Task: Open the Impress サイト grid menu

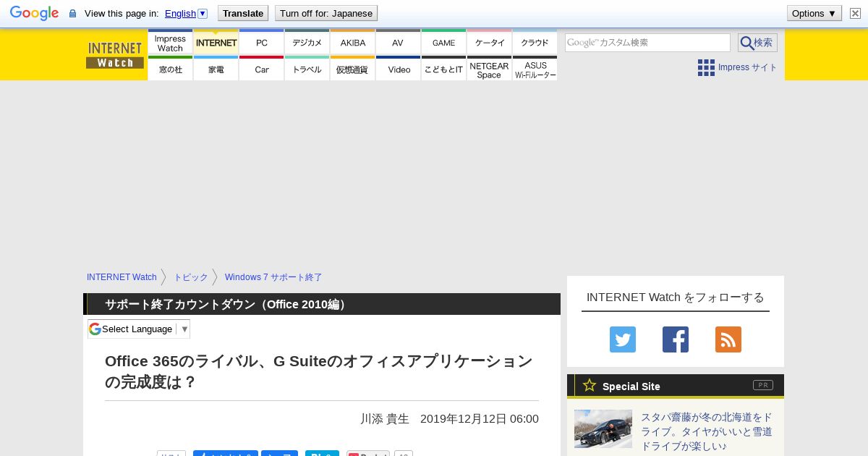Action: click(x=737, y=67)
